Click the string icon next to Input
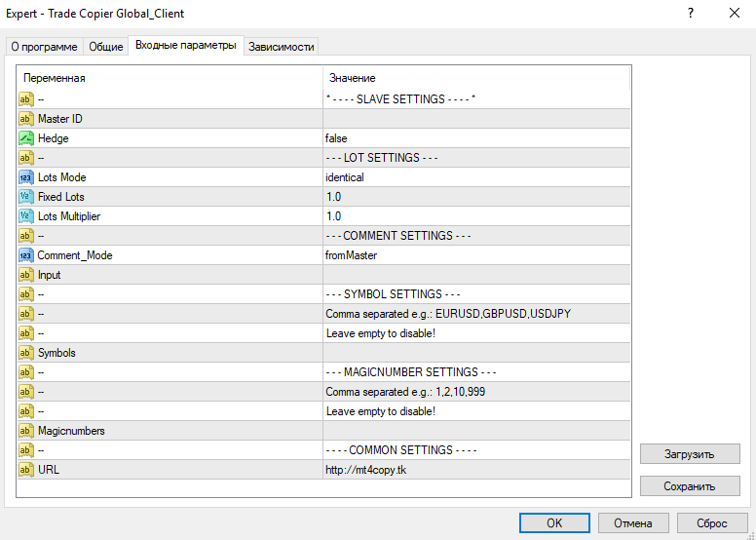 (x=26, y=275)
